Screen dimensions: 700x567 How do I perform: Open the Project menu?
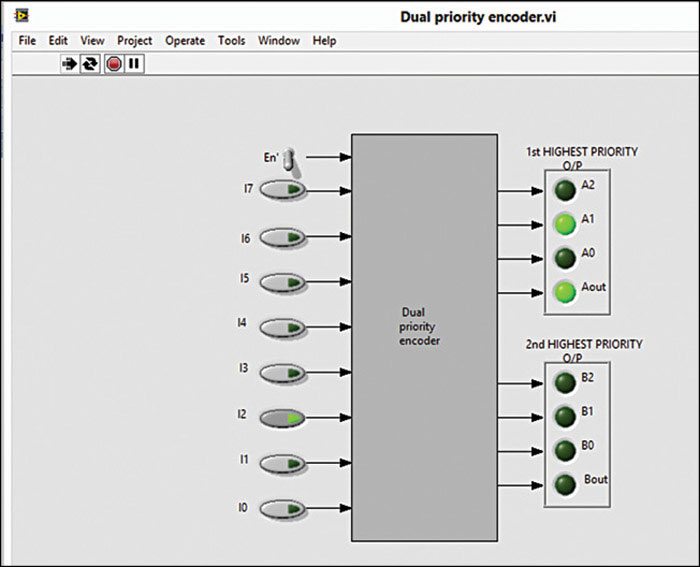point(135,41)
